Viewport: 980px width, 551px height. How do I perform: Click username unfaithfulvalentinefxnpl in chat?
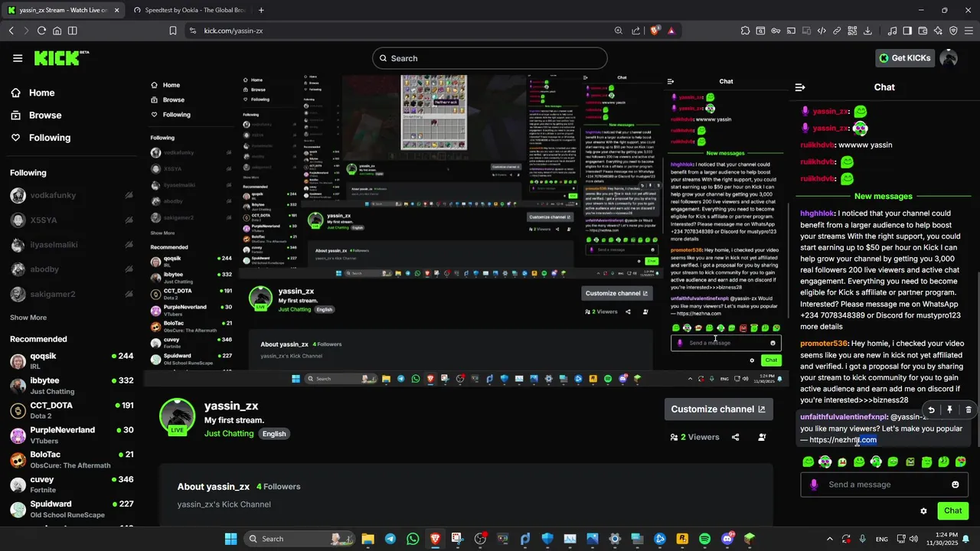[x=844, y=417]
